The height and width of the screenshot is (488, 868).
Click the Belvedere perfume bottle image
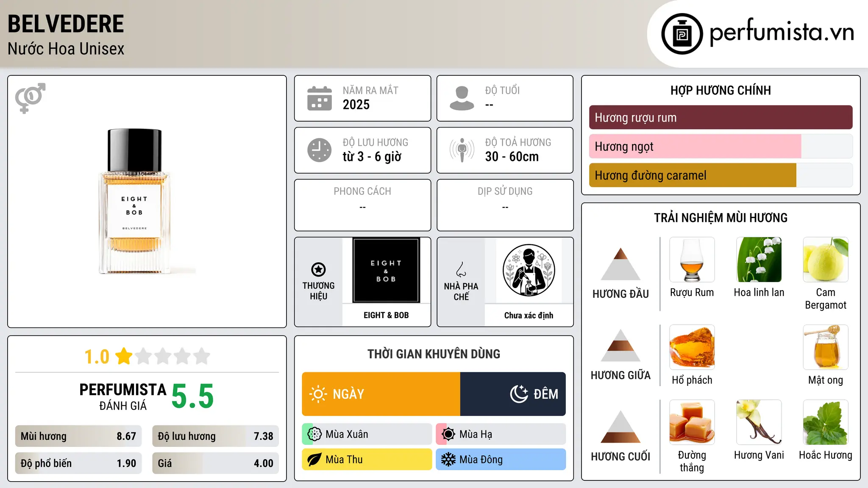click(134, 201)
